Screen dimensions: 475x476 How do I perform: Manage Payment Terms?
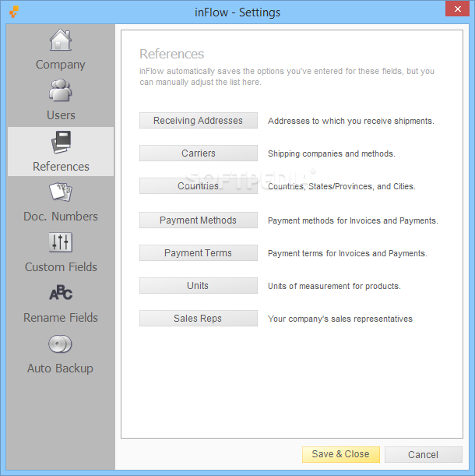(199, 253)
